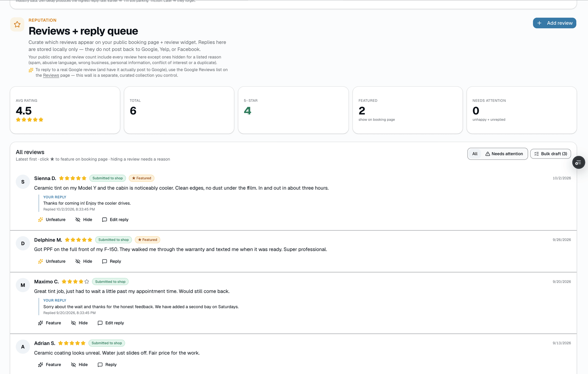Click the AVG RATING 4.5 card

65,110
